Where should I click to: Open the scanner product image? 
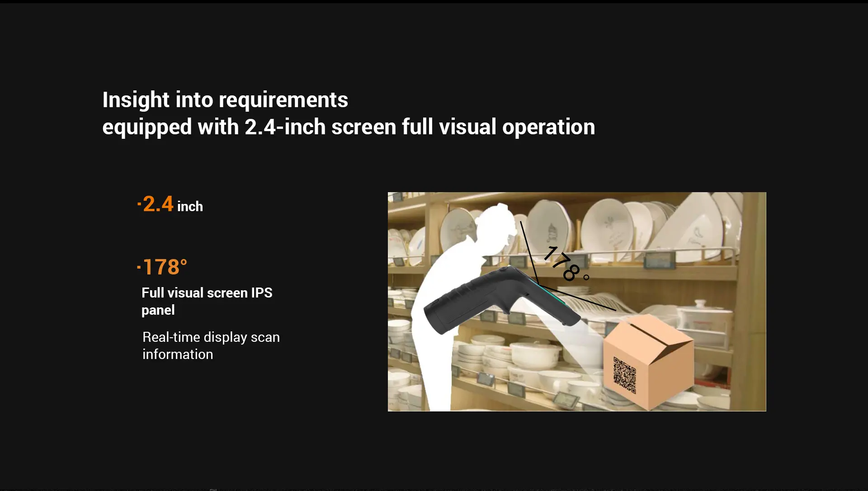[577, 302]
